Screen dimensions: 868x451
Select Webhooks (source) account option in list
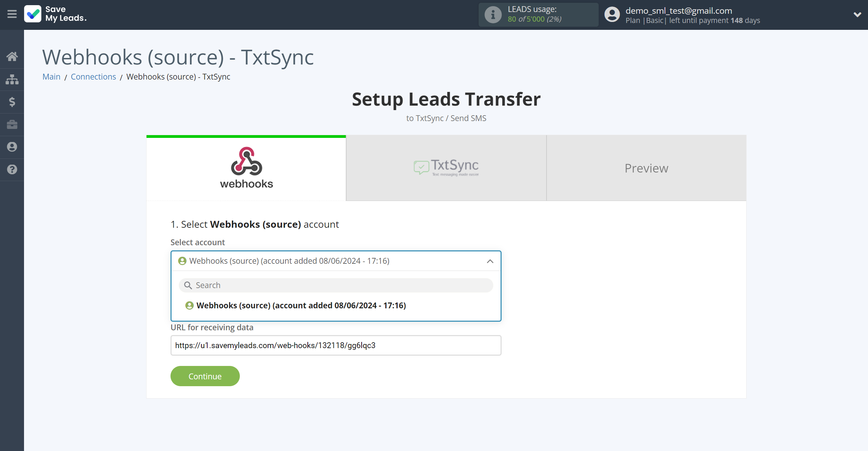296,306
